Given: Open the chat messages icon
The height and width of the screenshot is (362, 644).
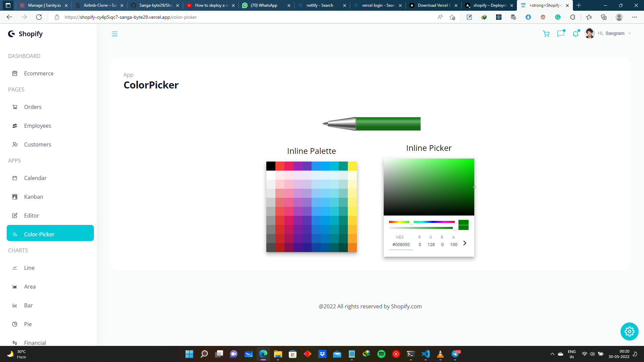Looking at the screenshot, I should coord(561,34).
